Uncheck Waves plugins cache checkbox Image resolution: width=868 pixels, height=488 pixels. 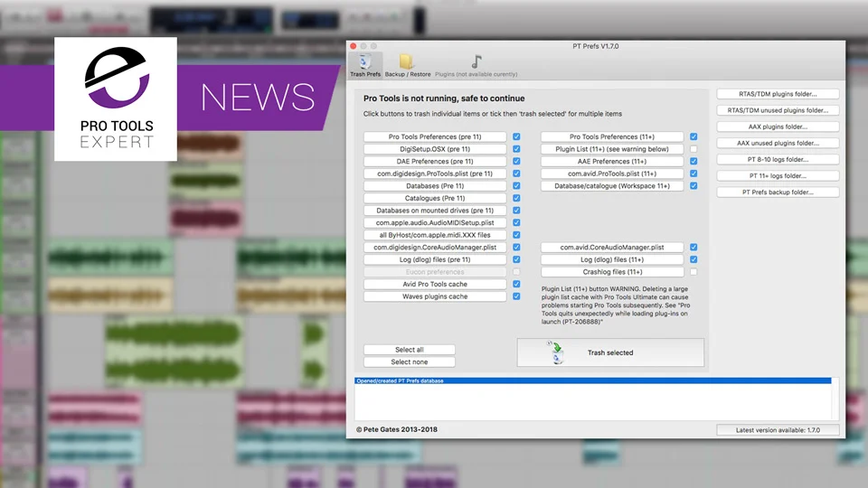pyautogui.click(x=516, y=296)
